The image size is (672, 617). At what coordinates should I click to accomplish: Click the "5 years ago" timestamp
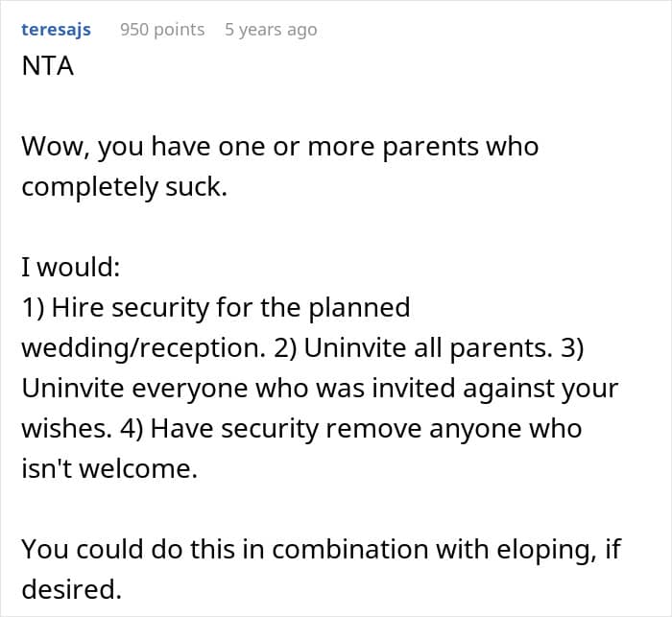pos(270,30)
